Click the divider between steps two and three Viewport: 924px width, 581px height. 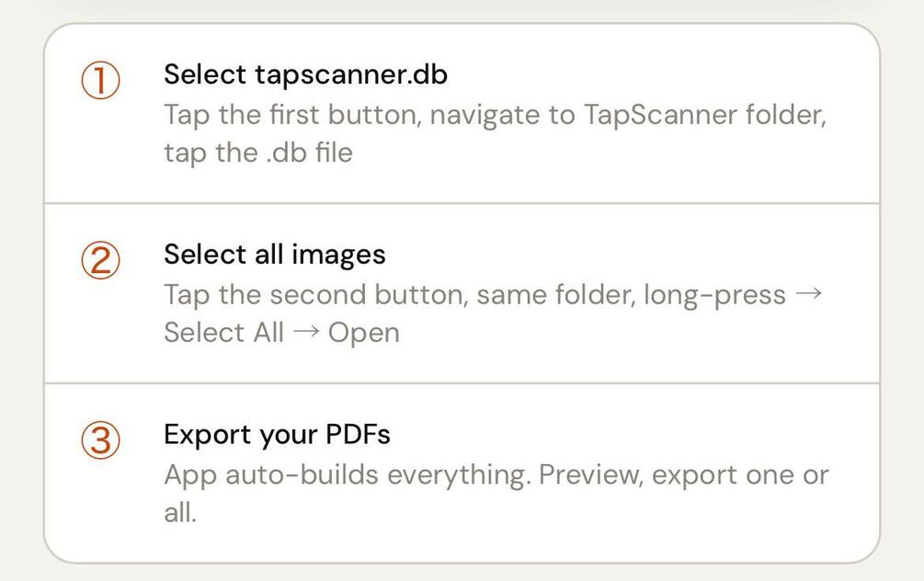click(462, 382)
